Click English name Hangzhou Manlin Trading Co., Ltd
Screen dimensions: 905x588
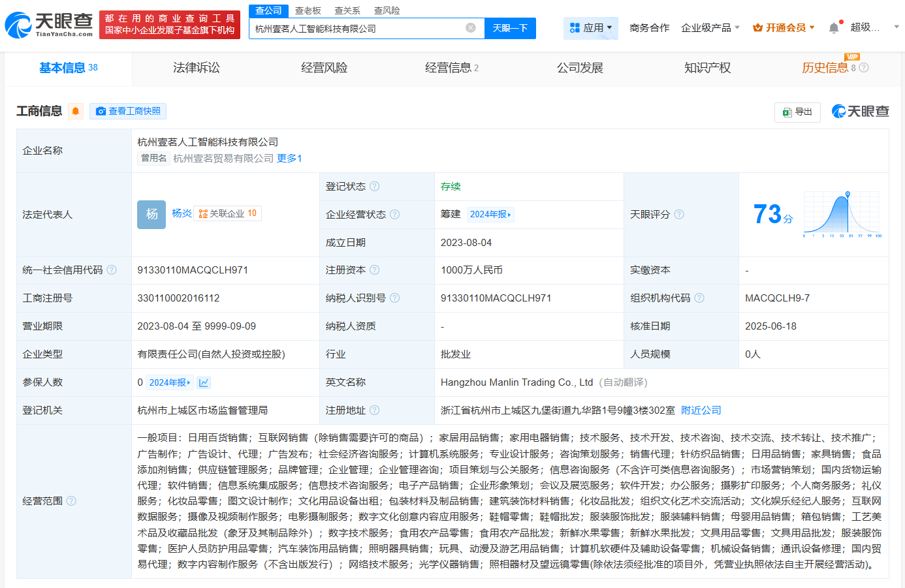pos(516,382)
